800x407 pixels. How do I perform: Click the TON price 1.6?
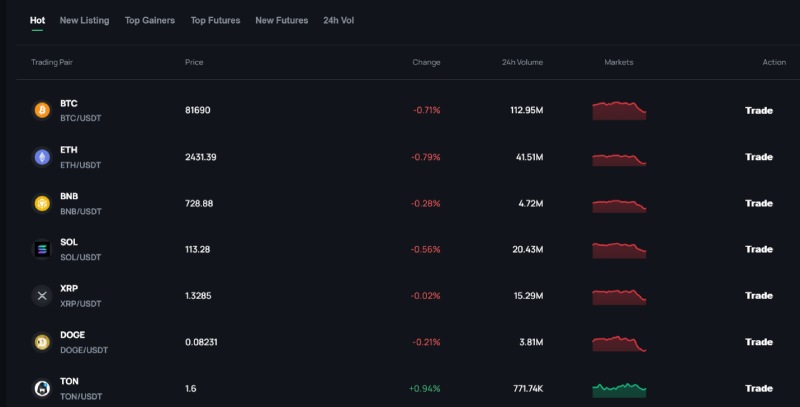[x=190, y=389]
